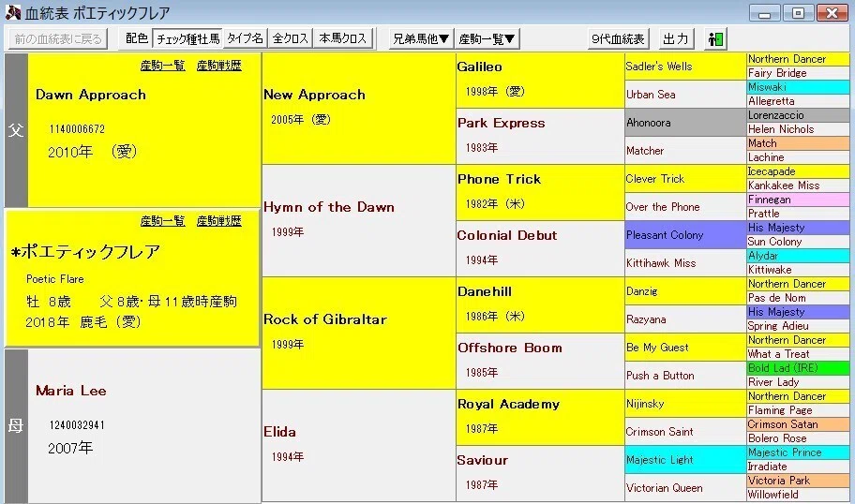Open 産駒一覧 link for Dawn Approach
The height and width of the screenshot is (504, 855).
[162, 66]
